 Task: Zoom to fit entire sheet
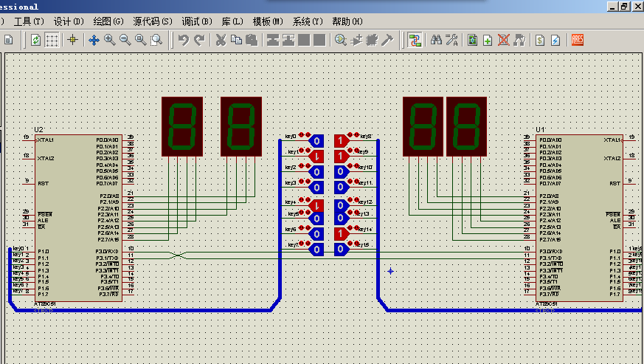(141, 40)
